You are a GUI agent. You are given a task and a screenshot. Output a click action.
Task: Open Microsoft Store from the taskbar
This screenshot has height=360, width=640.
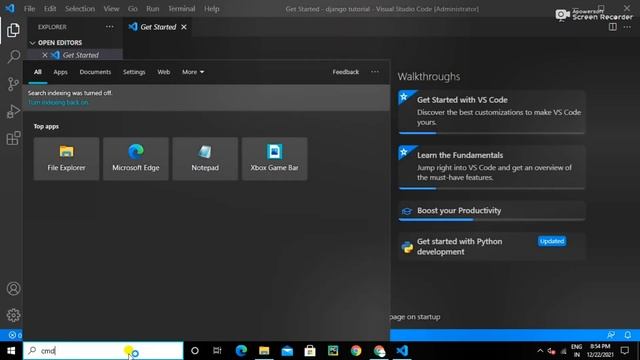(310, 351)
